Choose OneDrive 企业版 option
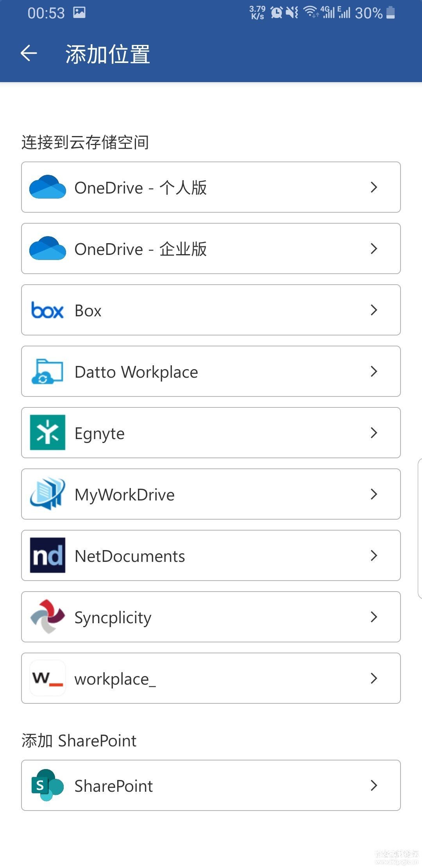This screenshot has height=868, width=422. tap(211, 249)
